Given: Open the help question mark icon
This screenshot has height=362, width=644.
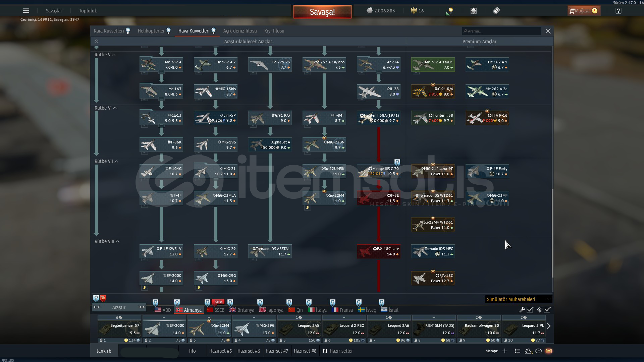Looking at the screenshot, I should 619,11.
